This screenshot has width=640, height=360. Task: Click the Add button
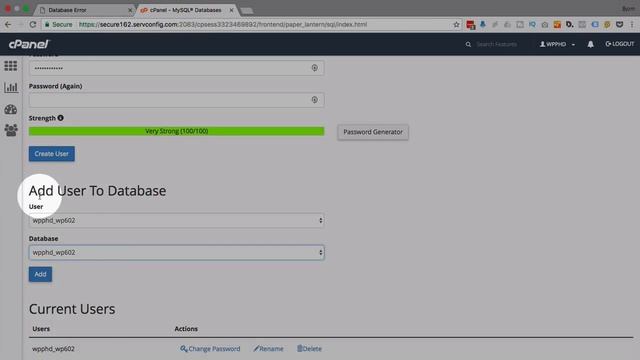(40, 274)
